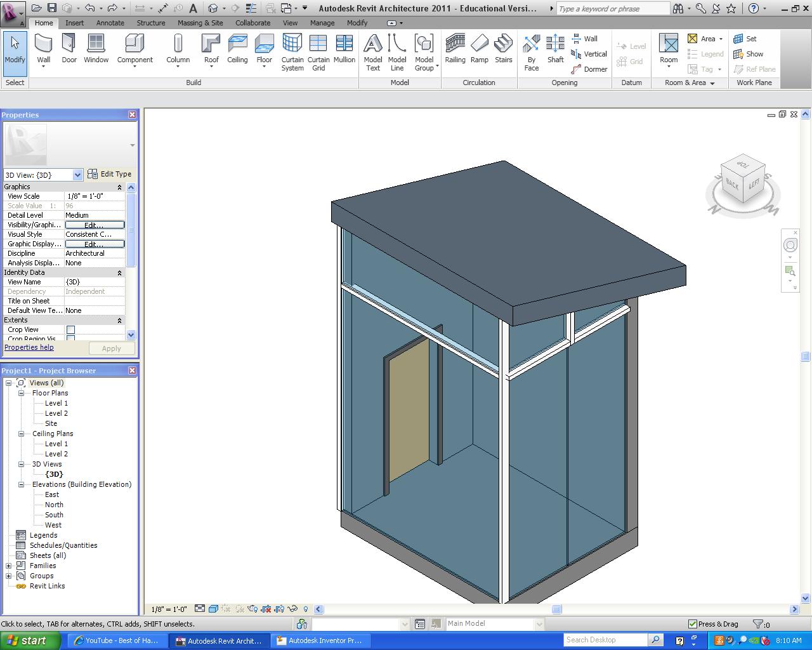
Task: Open the 3D View type selector dropdown
Action: click(x=77, y=175)
